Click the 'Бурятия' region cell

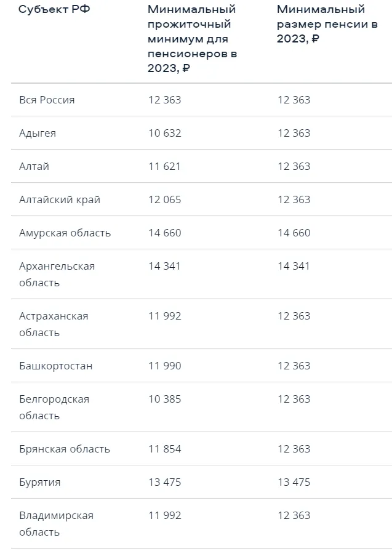point(39,482)
